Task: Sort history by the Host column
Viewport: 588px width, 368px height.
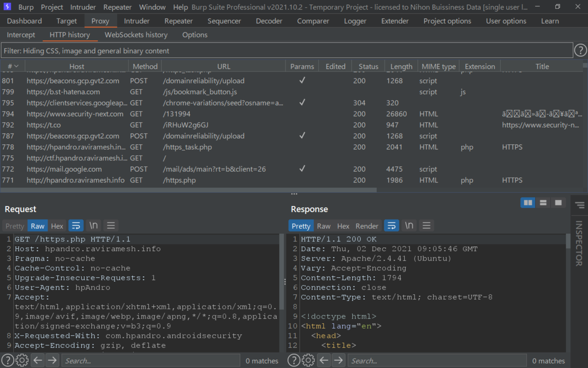Action: (76, 66)
